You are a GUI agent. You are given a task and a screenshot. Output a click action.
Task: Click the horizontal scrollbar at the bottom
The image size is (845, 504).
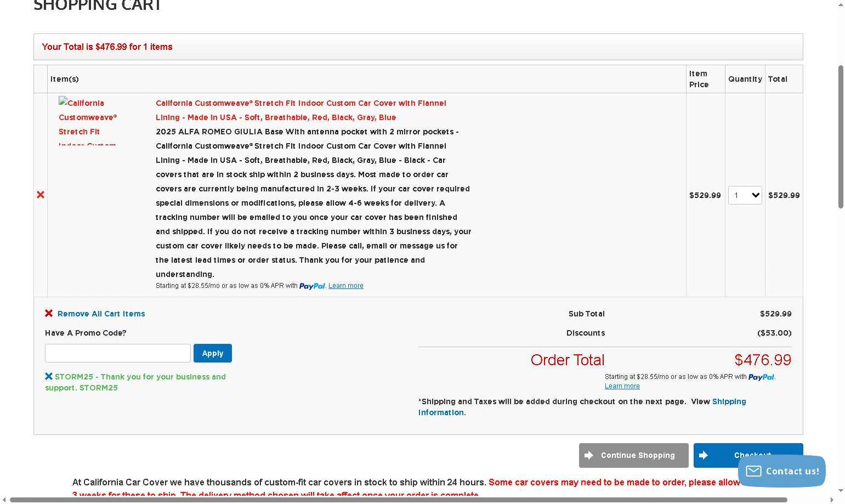[399, 500]
